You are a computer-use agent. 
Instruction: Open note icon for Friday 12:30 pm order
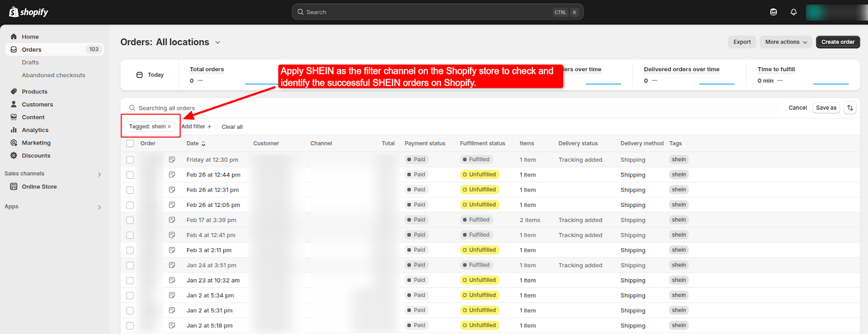coord(172,160)
